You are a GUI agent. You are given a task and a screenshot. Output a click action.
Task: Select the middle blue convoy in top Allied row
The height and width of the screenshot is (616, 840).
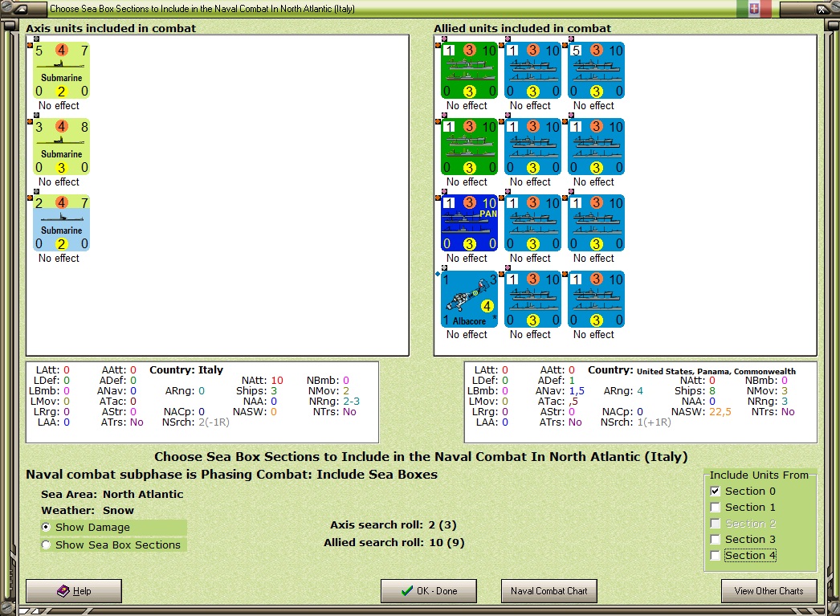click(x=532, y=70)
